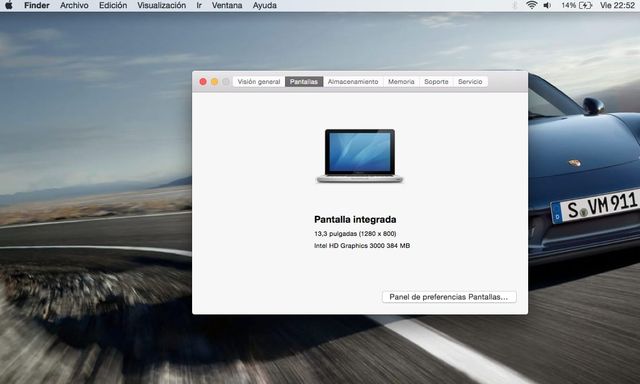Click the battery charging icon
This screenshot has width=640, height=384.
point(585,5)
